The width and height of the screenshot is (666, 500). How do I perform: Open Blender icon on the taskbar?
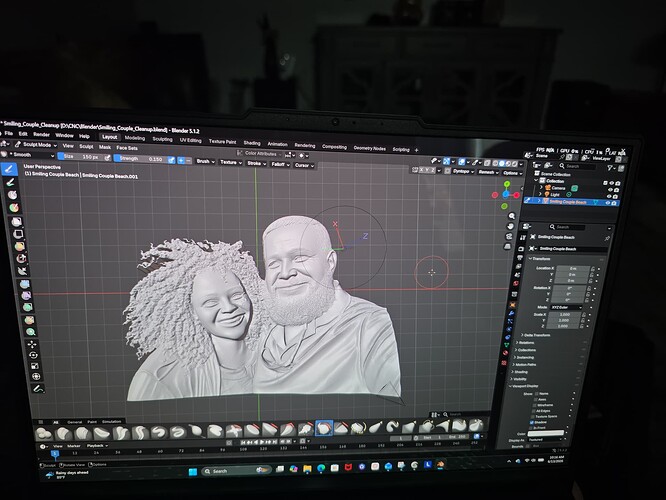(440, 465)
